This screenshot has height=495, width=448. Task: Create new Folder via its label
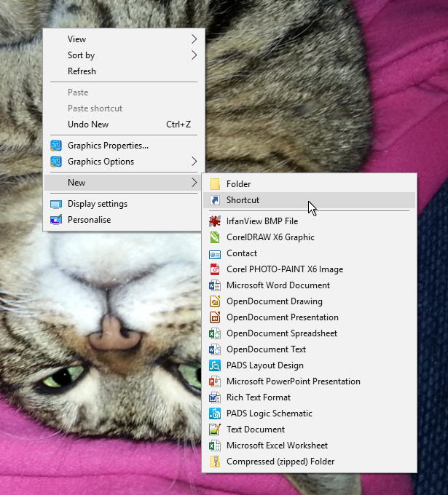coord(238,184)
